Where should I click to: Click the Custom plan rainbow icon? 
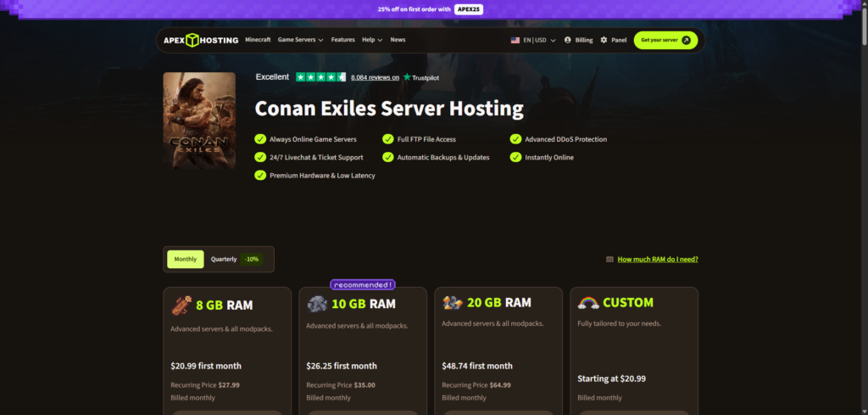[588, 302]
